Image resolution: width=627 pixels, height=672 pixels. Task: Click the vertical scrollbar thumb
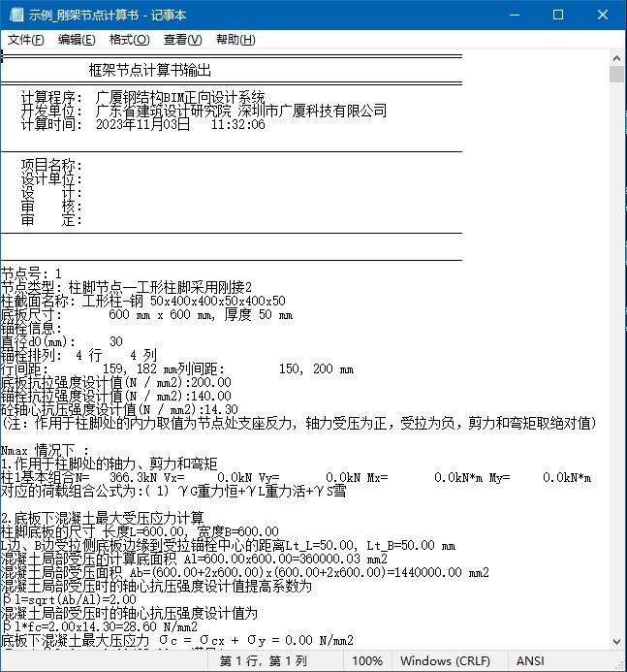(616, 74)
